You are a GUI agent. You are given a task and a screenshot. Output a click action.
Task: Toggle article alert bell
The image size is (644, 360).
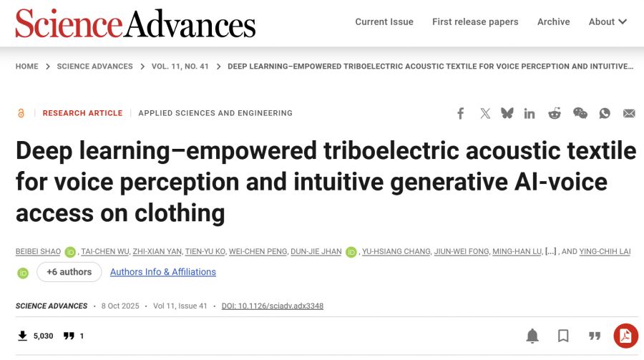(532, 336)
